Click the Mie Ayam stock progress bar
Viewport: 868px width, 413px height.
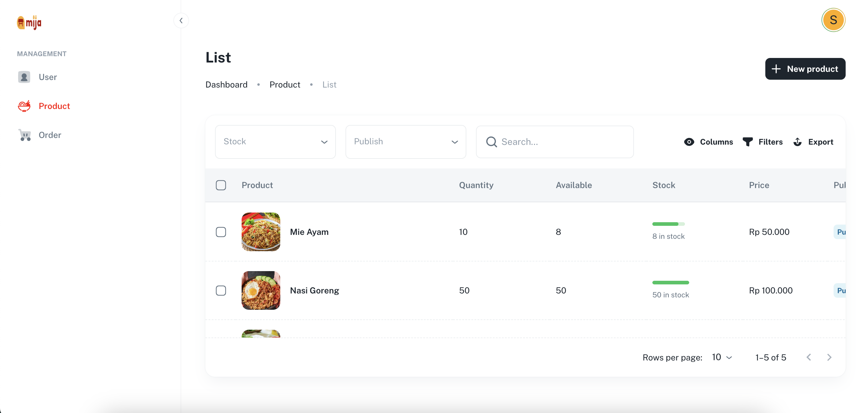(668, 224)
